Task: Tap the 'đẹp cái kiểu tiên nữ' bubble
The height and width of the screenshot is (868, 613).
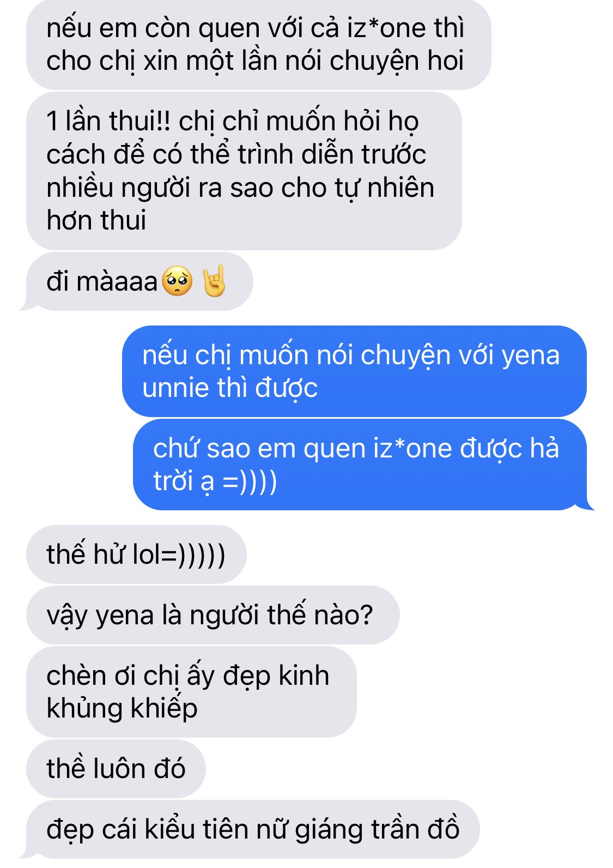Action: pos(253,830)
